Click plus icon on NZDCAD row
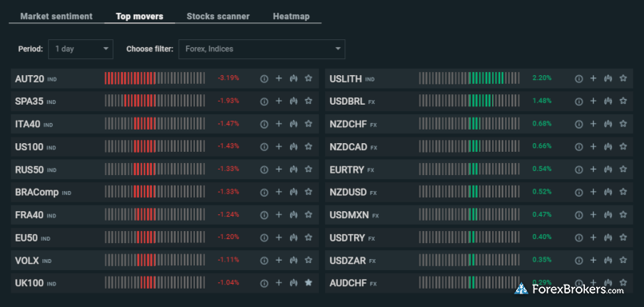The width and height of the screenshot is (644, 307). tap(593, 146)
